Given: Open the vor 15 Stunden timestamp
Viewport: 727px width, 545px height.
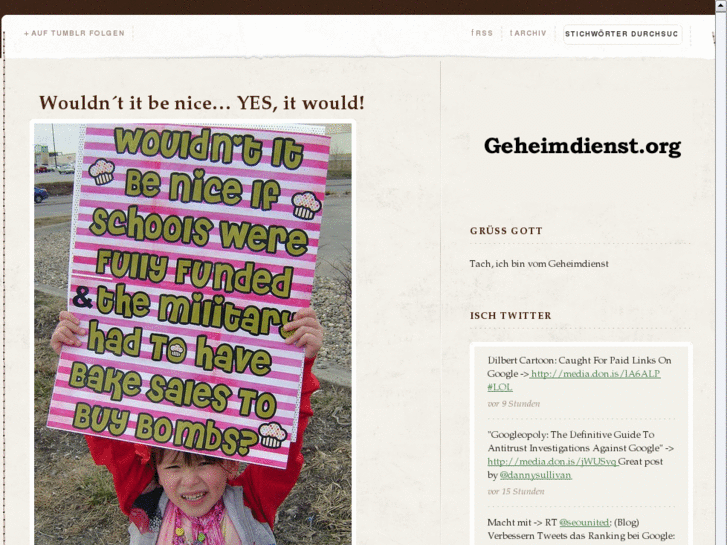Looking at the screenshot, I should click(516, 491).
